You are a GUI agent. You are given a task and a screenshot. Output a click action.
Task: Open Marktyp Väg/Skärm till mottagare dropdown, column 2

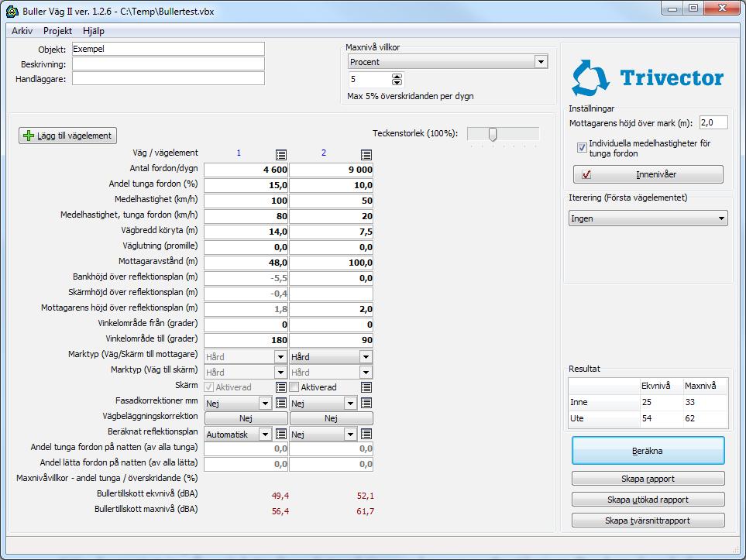point(331,357)
